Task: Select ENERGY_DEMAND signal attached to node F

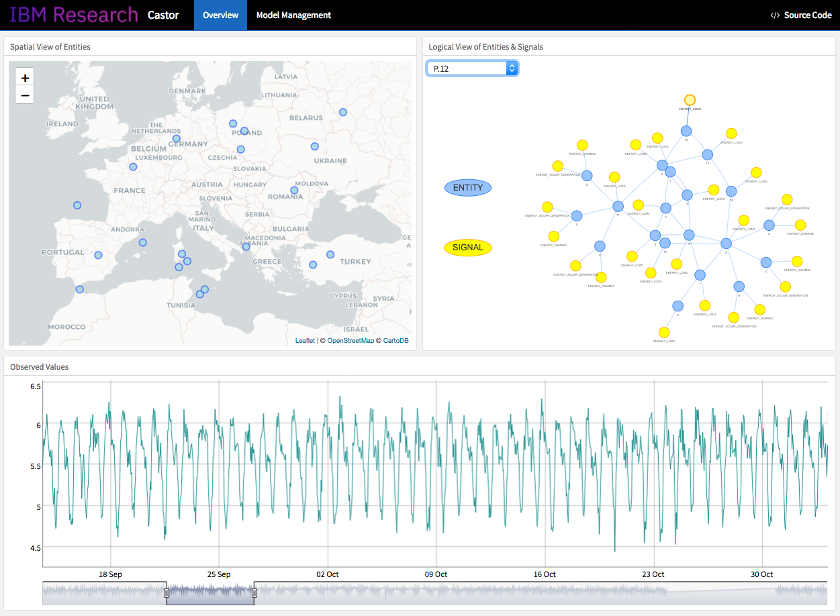Action: tap(601, 277)
